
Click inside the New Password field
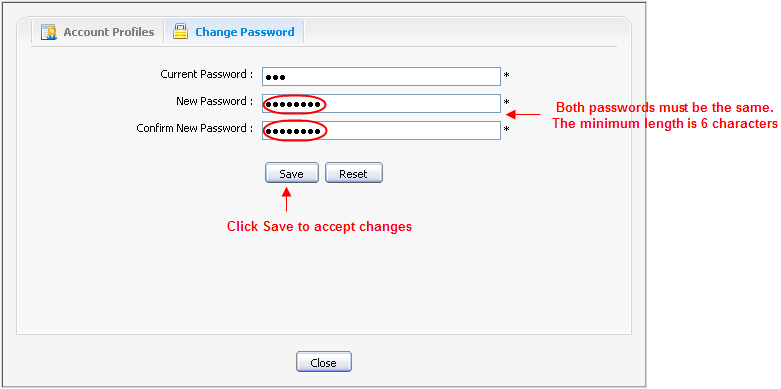click(x=381, y=104)
